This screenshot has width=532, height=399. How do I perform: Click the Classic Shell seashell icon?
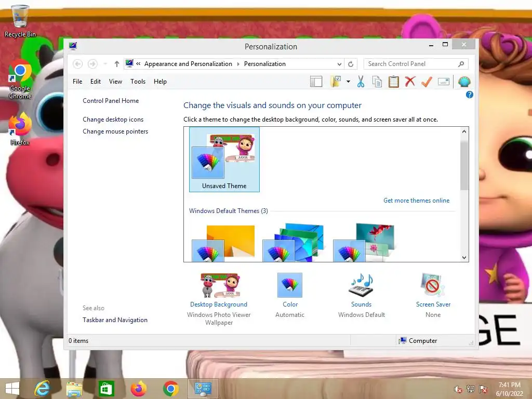[x=464, y=82]
